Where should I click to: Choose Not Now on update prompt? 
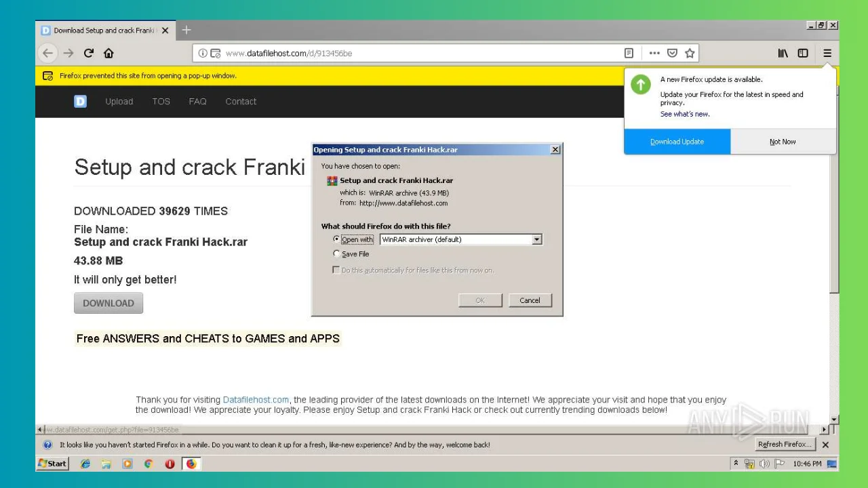coord(783,142)
